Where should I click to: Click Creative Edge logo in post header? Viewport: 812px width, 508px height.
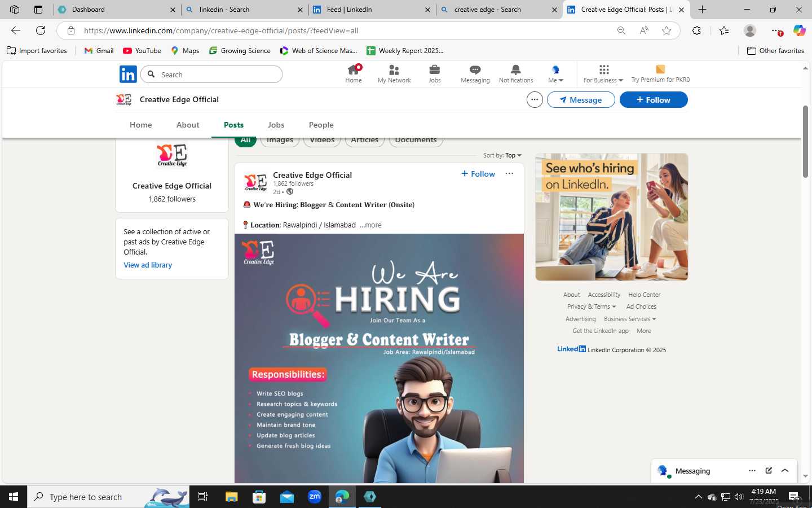click(255, 182)
